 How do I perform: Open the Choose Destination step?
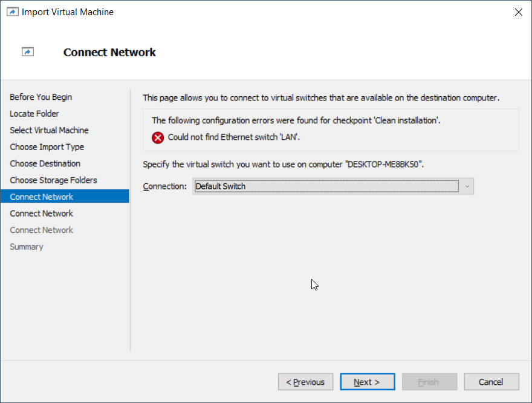(x=45, y=163)
